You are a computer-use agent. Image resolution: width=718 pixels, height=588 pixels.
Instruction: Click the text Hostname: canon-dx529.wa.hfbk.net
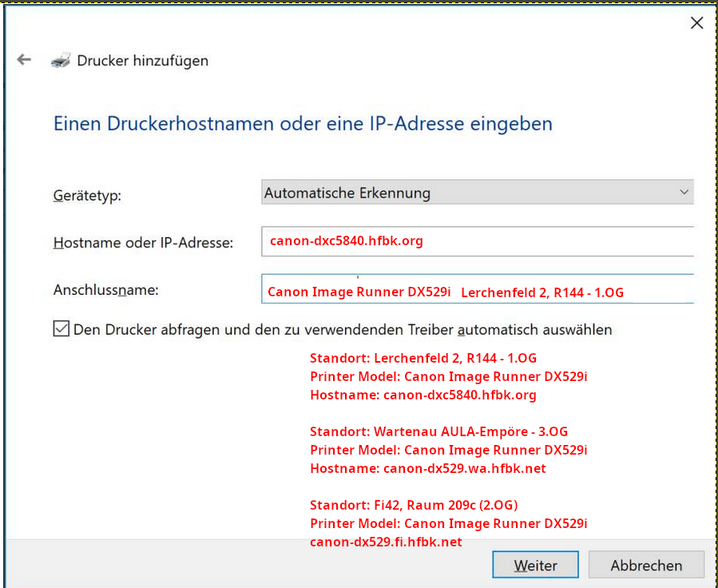[x=428, y=468]
